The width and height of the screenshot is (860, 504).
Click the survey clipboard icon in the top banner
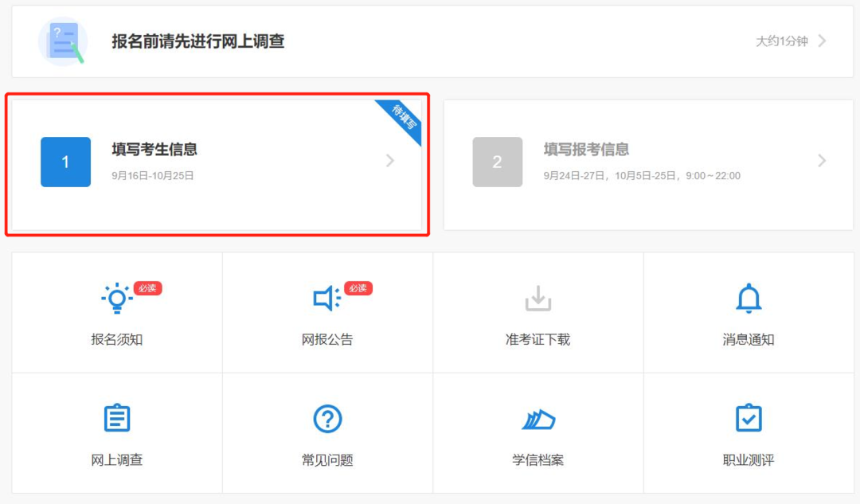coord(63,40)
